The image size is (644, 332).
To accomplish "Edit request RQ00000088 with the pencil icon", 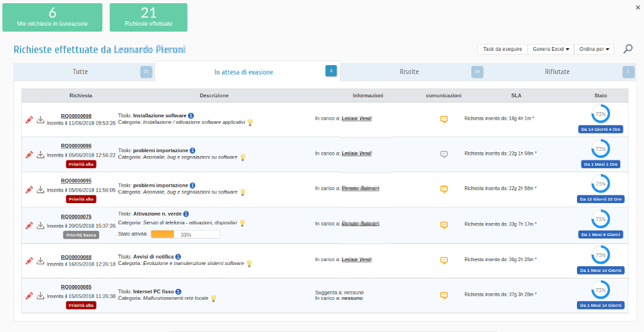I will click(29, 260).
